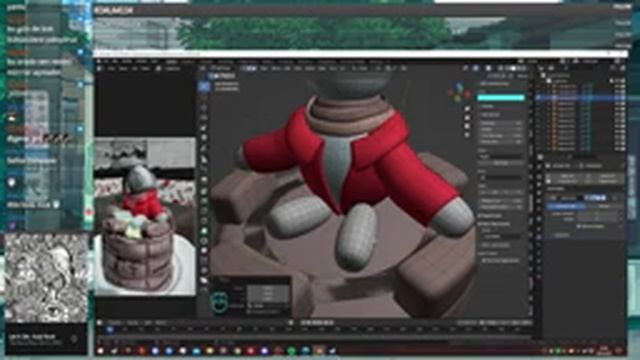
Task: Toggle the Optimal Display checkbox
Action: pos(579,226)
